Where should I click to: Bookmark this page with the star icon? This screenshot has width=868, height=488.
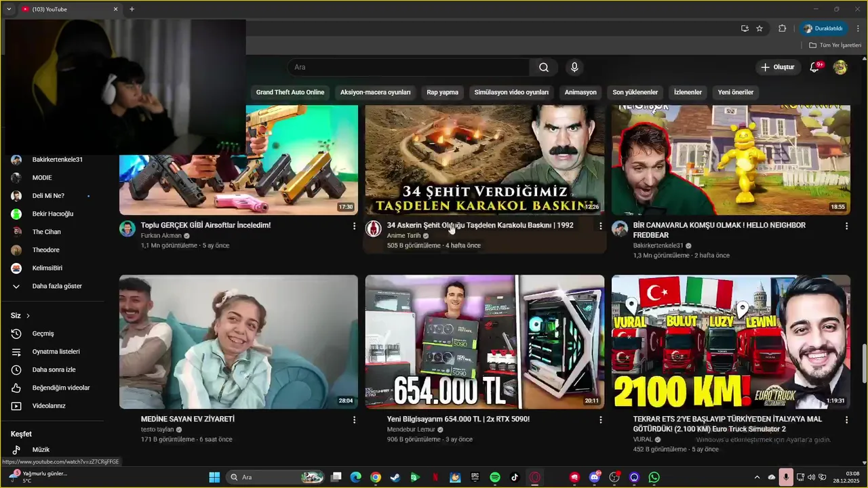(x=759, y=28)
